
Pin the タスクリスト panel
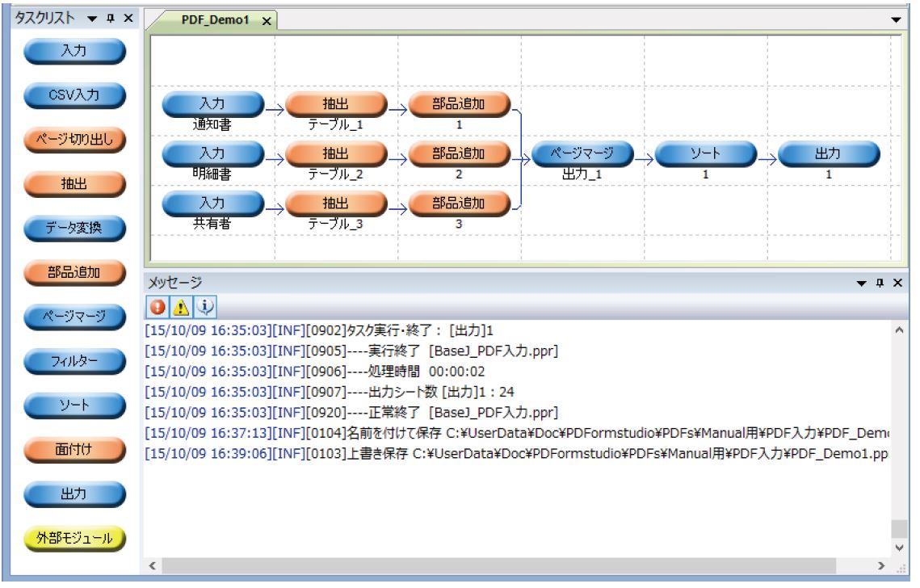pyautogui.click(x=111, y=18)
